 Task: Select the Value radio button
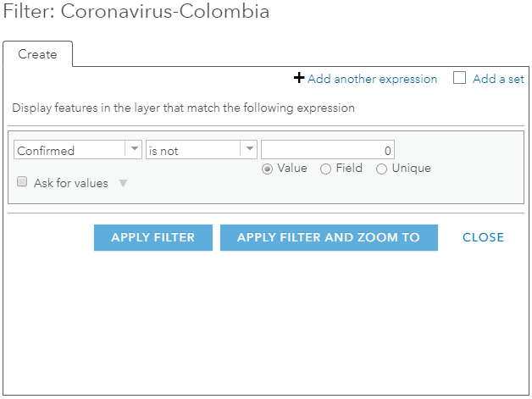268,169
